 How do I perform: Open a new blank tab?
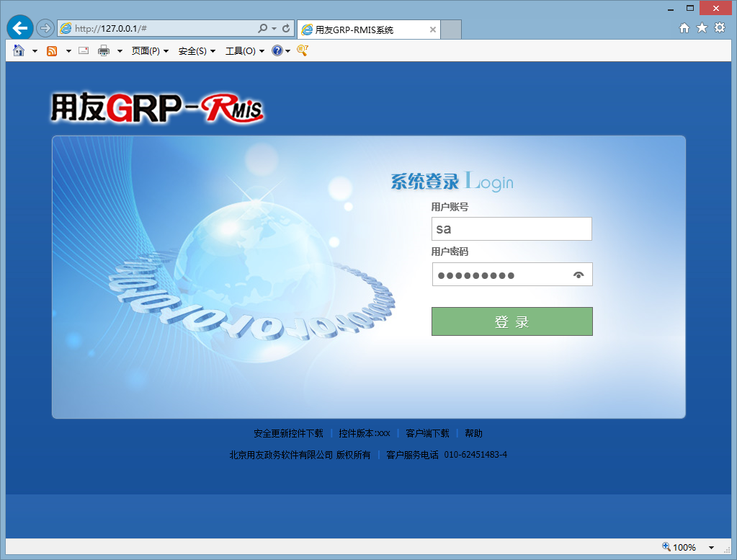click(x=451, y=30)
